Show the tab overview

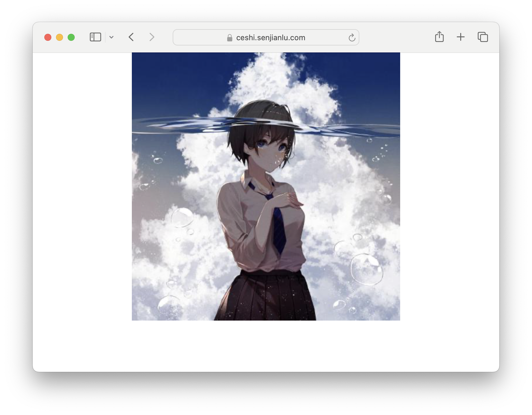(x=483, y=37)
